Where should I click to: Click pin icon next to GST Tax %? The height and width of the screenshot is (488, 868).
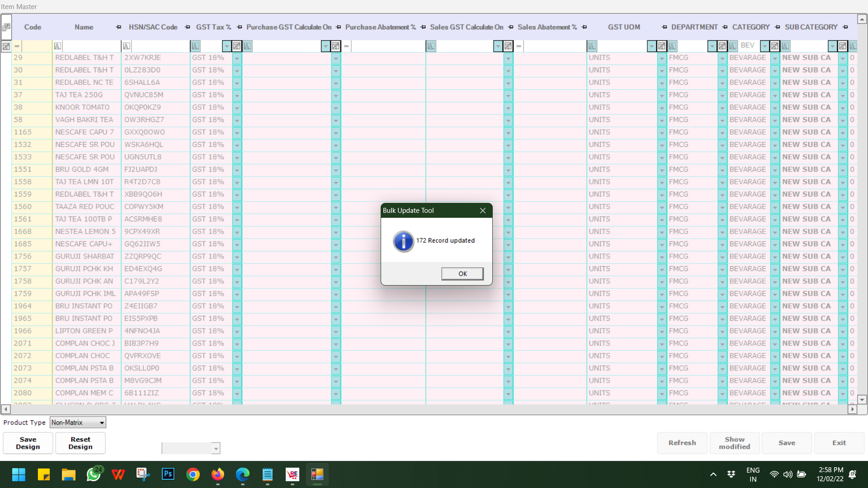click(x=239, y=27)
